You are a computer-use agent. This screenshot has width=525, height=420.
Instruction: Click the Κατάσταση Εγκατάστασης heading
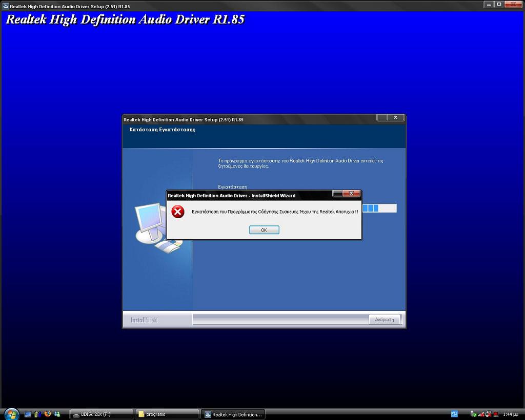click(x=163, y=130)
